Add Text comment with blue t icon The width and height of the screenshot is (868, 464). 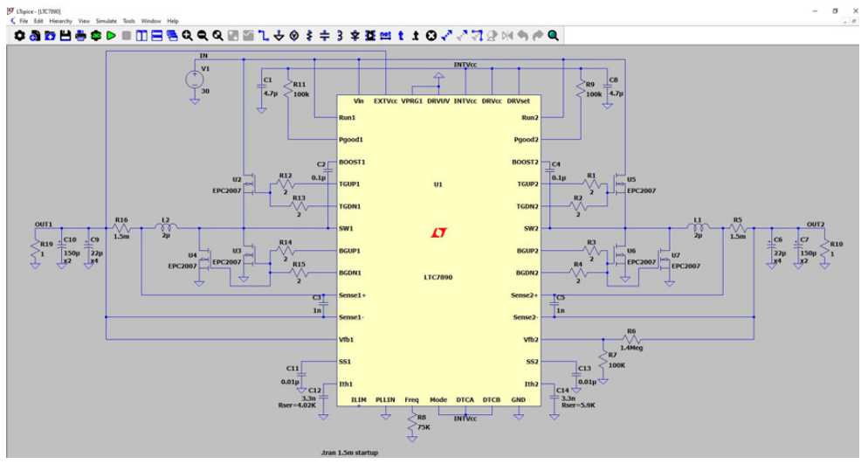401,36
